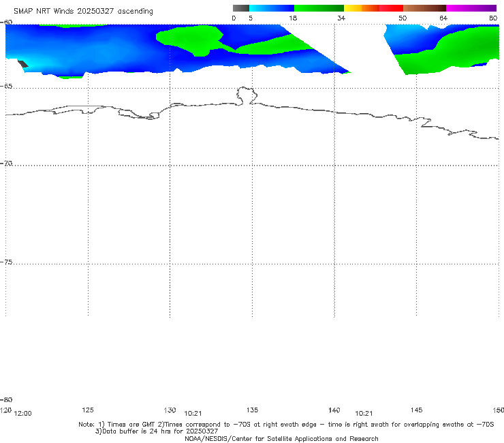Click the title 'SMAP NRT Winds 20250327 ascending'

(x=83, y=11)
